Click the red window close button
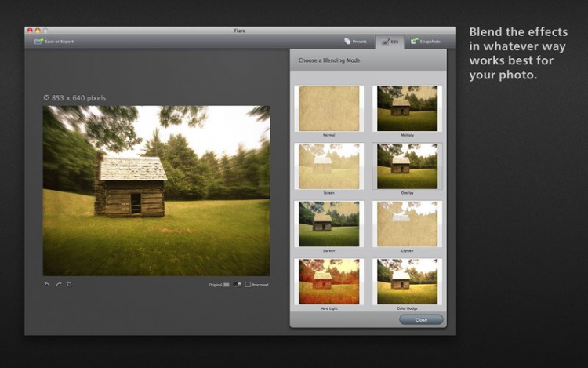 pos(30,31)
